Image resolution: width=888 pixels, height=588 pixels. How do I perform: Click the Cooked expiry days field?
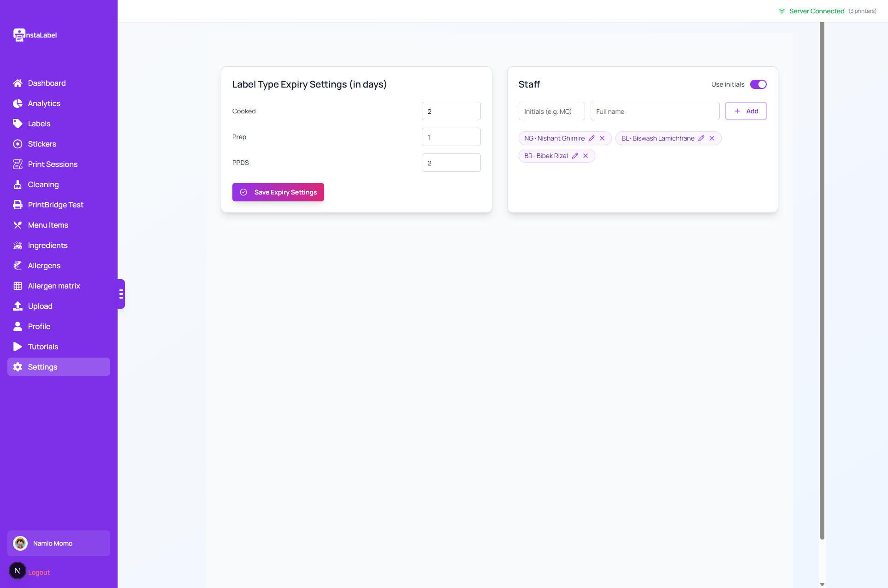(x=451, y=111)
